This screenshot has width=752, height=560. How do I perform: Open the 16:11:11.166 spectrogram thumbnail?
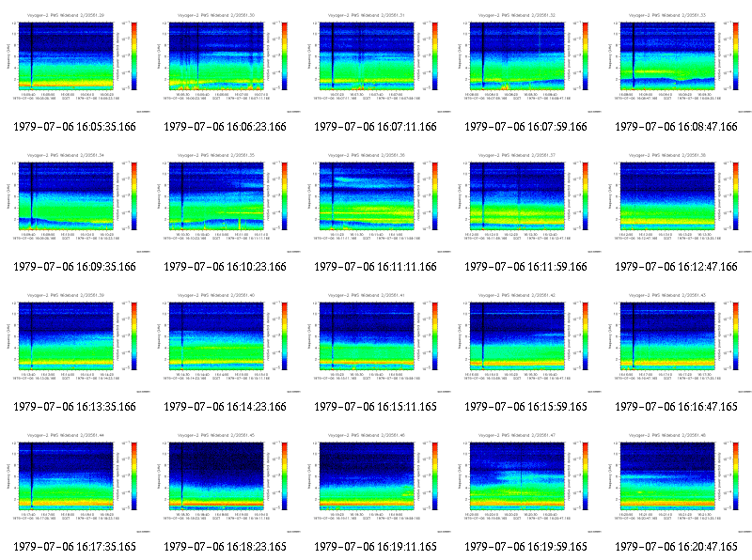click(x=376, y=202)
